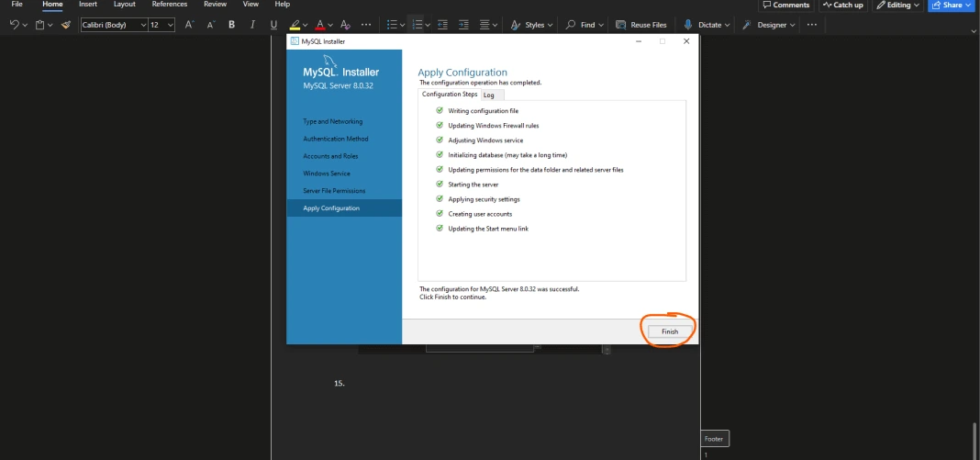This screenshot has height=460, width=980.
Task: Toggle Underline formatting
Action: [273, 25]
